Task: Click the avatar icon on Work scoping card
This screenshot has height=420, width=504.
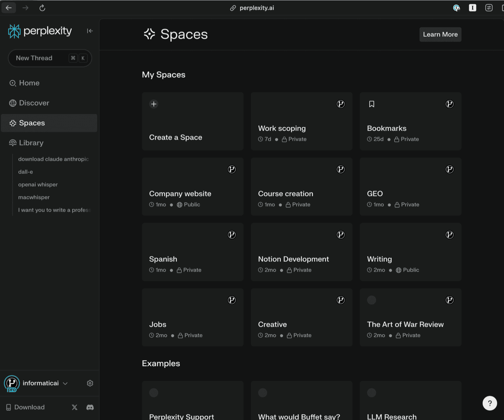Action: pyautogui.click(x=341, y=104)
